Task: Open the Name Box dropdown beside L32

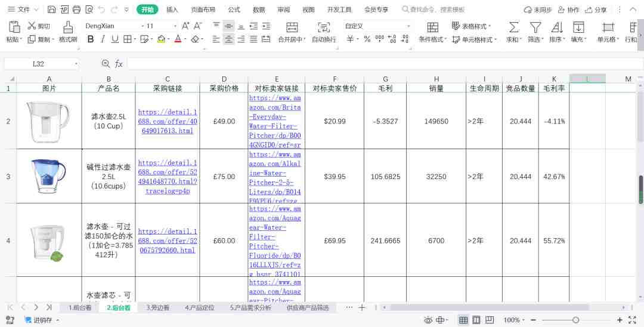Action: (x=76, y=64)
